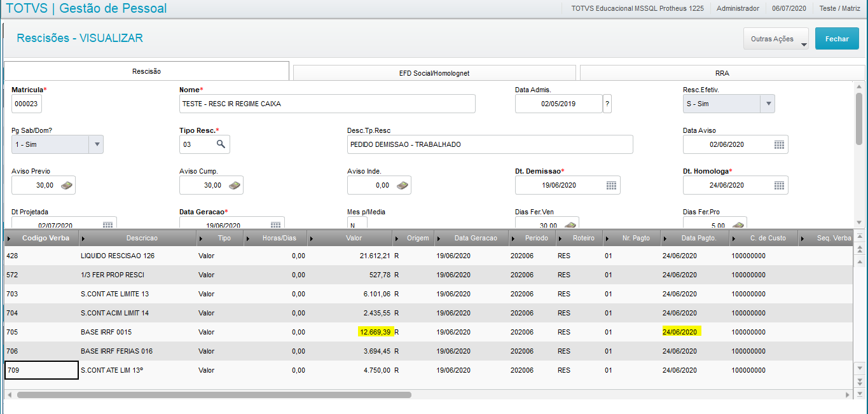Click the magnifier icon in Tipo Resc.
Viewport: 868px width, 414px height.
[221, 144]
